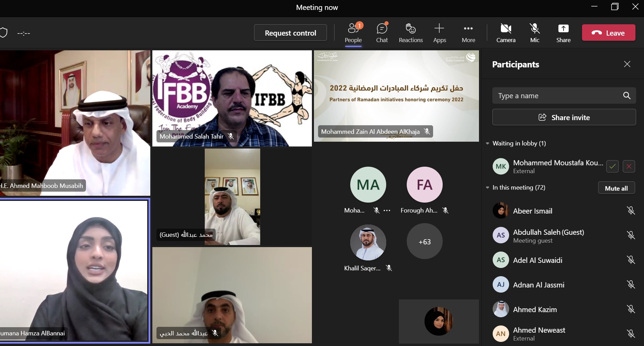Admit Mohammed Moustafa from lobby
This screenshot has height=346, width=644.
(x=613, y=166)
